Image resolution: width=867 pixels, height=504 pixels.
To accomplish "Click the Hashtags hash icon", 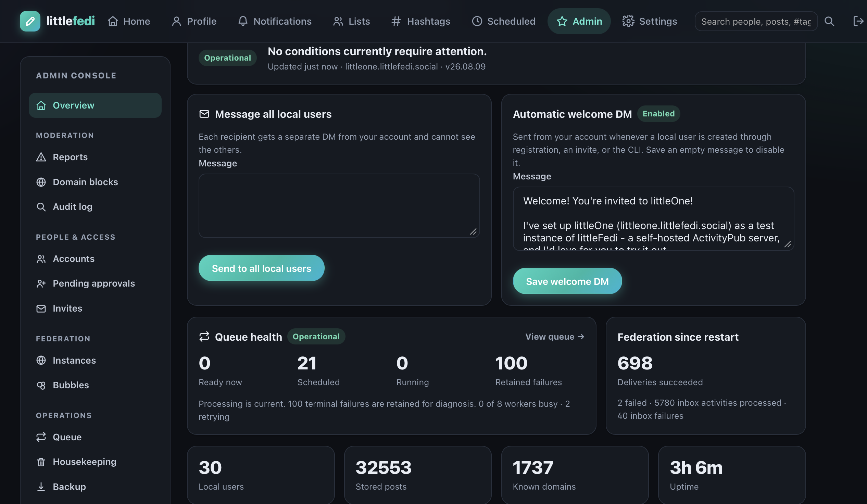I will coord(396,21).
